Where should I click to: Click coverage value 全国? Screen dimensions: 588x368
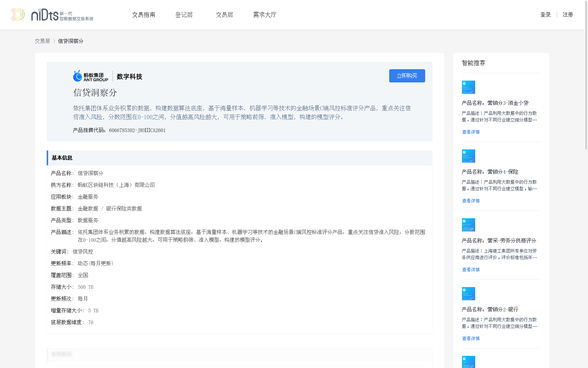[x=83, y=275]
